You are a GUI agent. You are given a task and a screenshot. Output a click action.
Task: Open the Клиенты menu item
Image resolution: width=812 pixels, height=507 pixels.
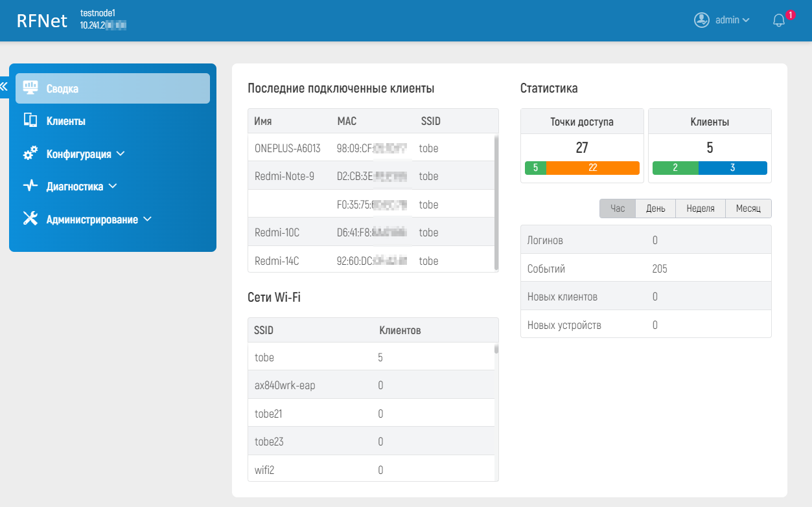point(65,121)
